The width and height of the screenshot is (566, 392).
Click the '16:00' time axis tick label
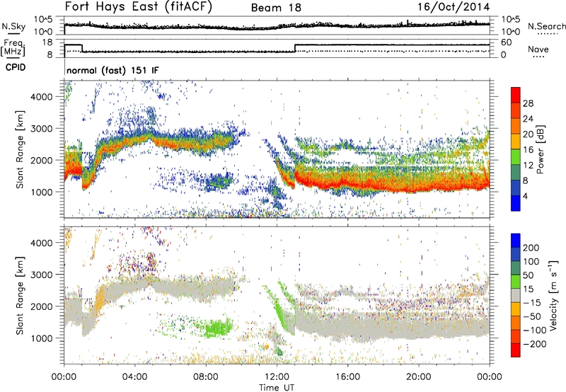[347, 376]
